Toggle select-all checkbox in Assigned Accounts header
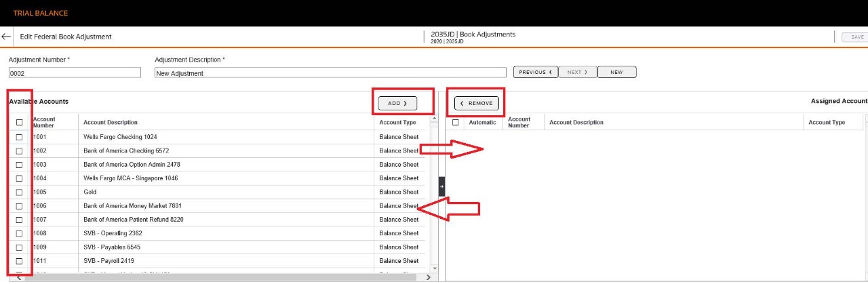 [456, 123]
